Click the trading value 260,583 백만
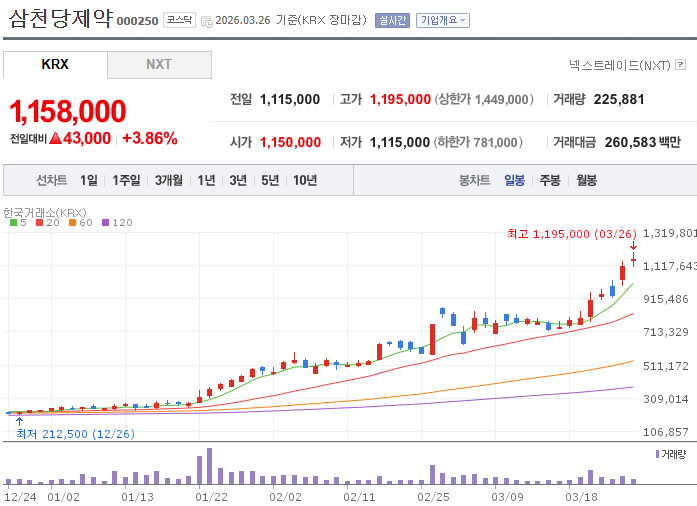Image resolution: width=697 pixels, height=506 pixels. coord(643,142)
